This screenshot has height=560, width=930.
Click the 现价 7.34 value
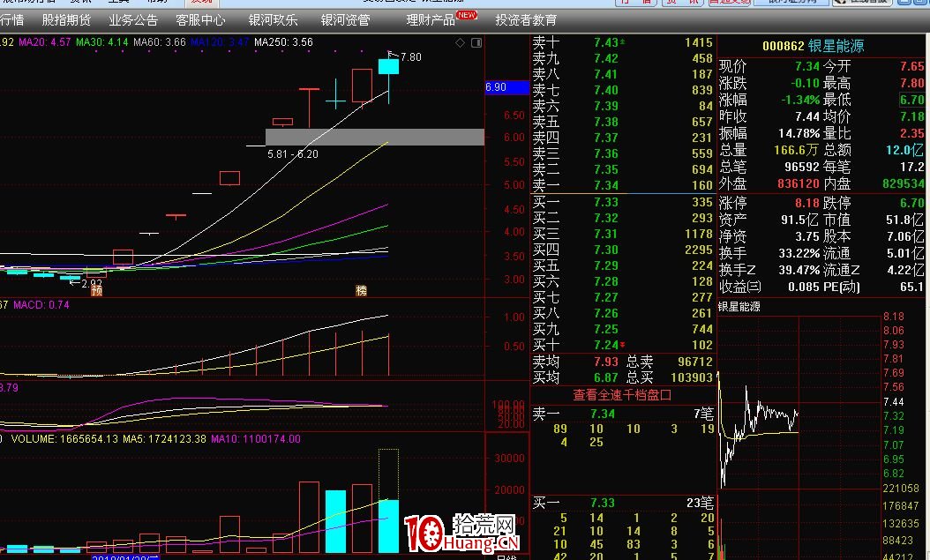tap(807, 66)
